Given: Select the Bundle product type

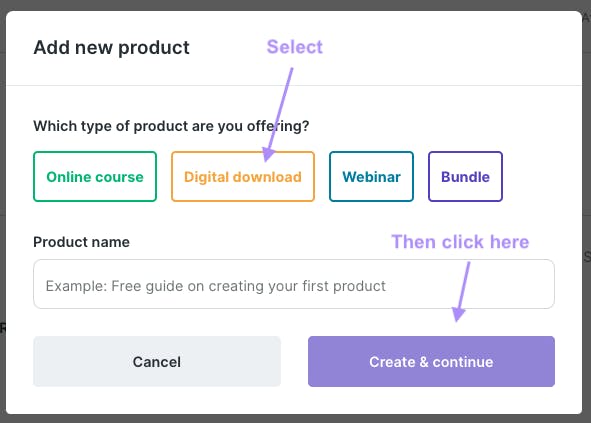Looking at the screenshot, I should point(465,176).
